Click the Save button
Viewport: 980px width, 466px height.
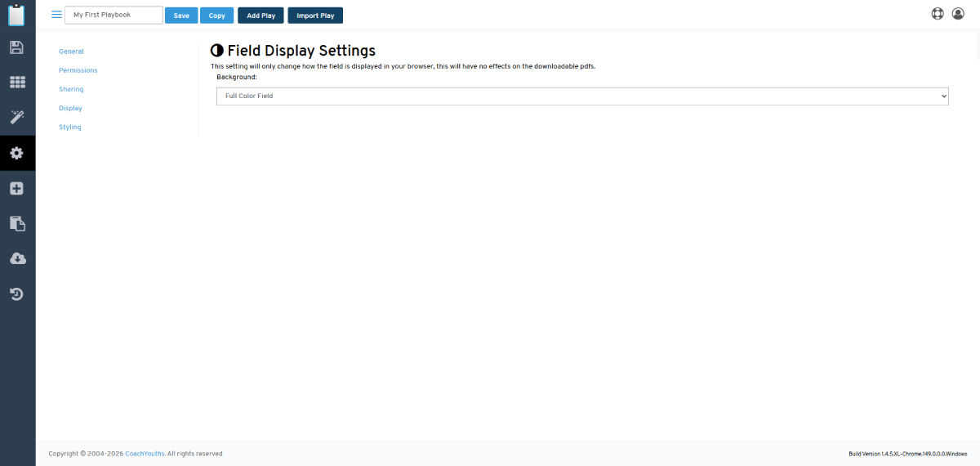coord(181,16)
